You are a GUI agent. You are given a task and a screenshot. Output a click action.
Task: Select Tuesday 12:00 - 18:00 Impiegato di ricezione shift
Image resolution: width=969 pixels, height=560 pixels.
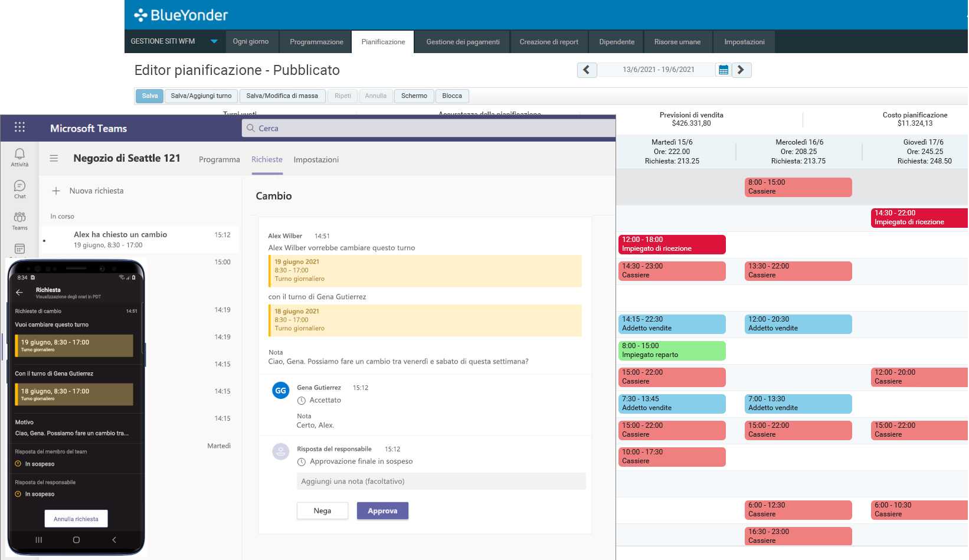[672, 244]
